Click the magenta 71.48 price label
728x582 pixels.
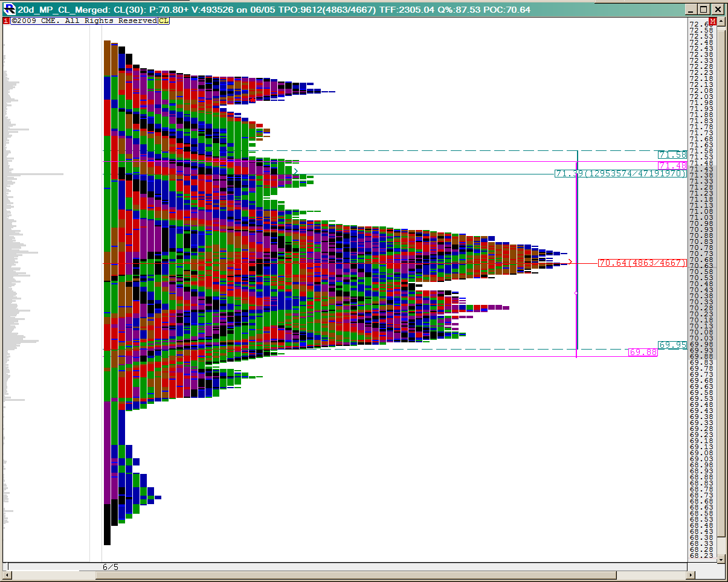[x=672, y=165]
